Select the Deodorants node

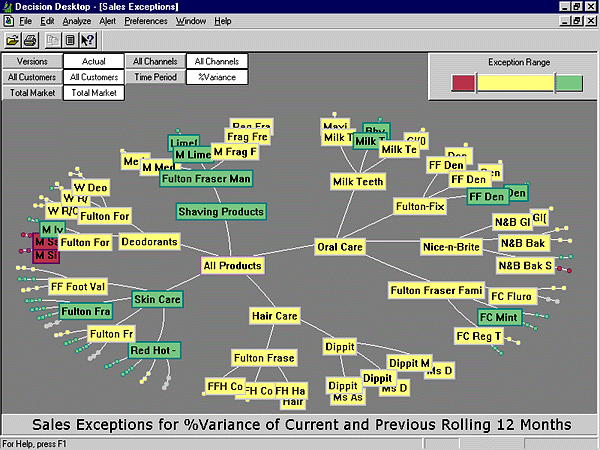[x=149, y=242]
